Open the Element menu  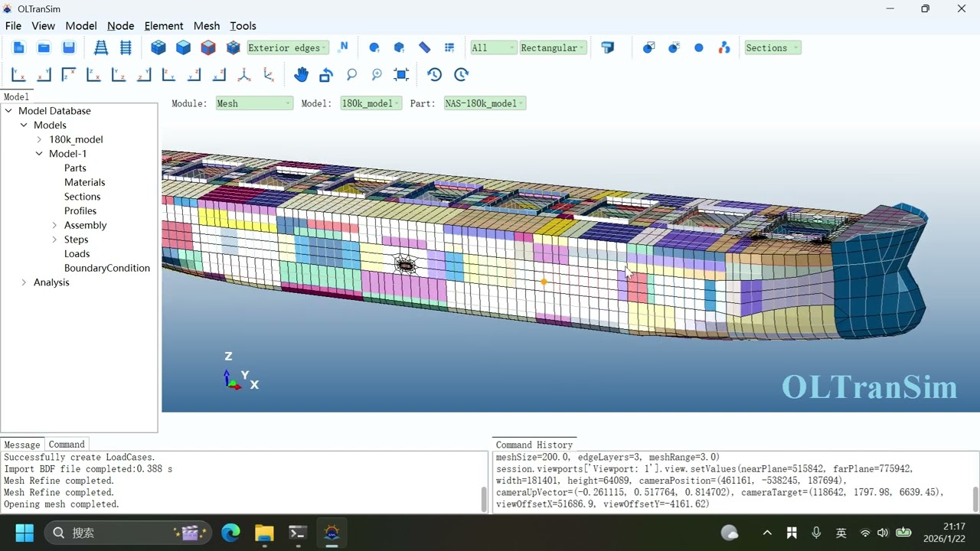pyautogui.click(x=164, y=26)
